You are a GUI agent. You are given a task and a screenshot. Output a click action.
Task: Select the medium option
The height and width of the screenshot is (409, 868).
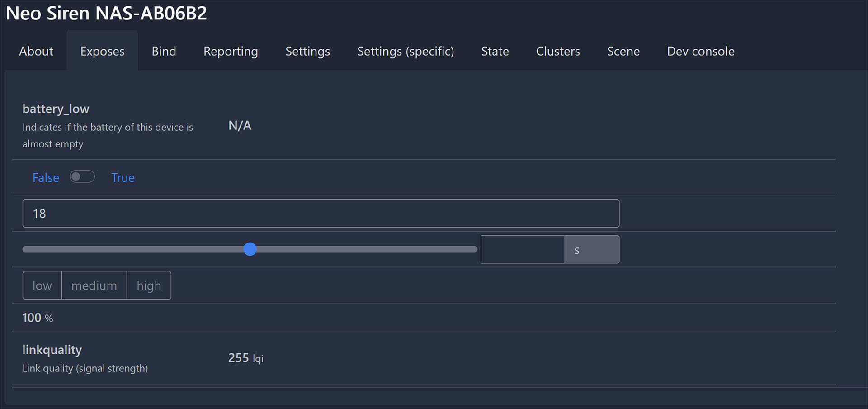(x=94, y=285)
